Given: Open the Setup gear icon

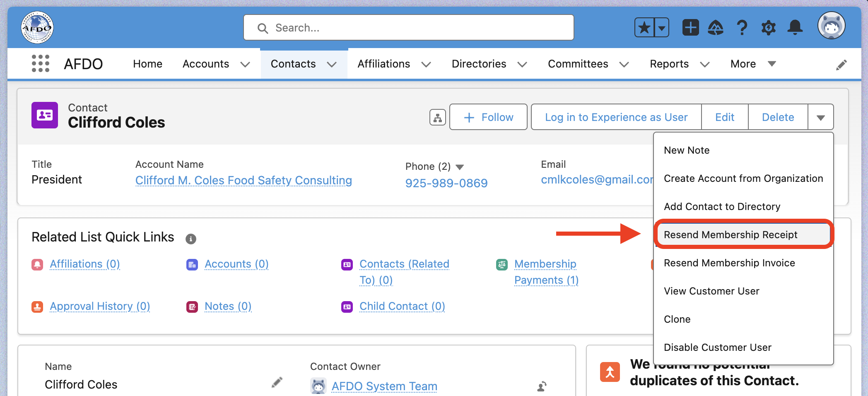Looking at the screenshot, I should click(x=769, y=28).
